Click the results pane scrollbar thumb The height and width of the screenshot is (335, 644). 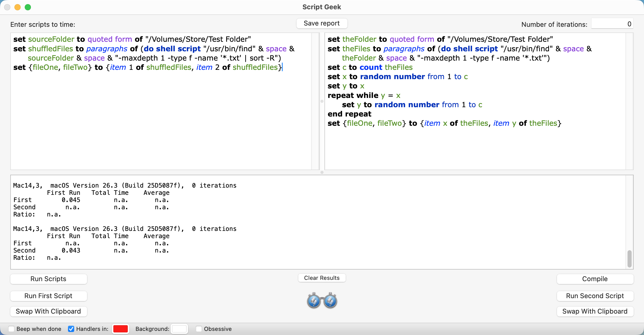tap(629, 258)
